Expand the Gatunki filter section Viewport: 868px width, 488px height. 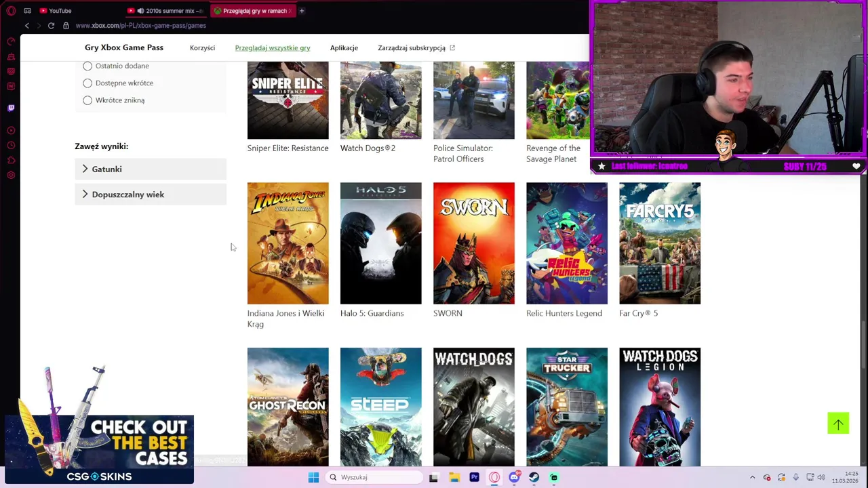tap(151, 169)
